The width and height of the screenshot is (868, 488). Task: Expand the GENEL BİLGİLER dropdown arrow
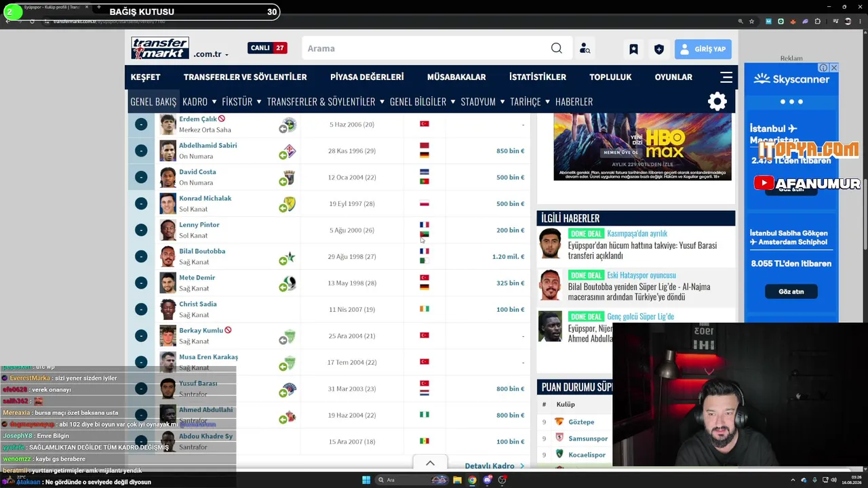[452, 102]
